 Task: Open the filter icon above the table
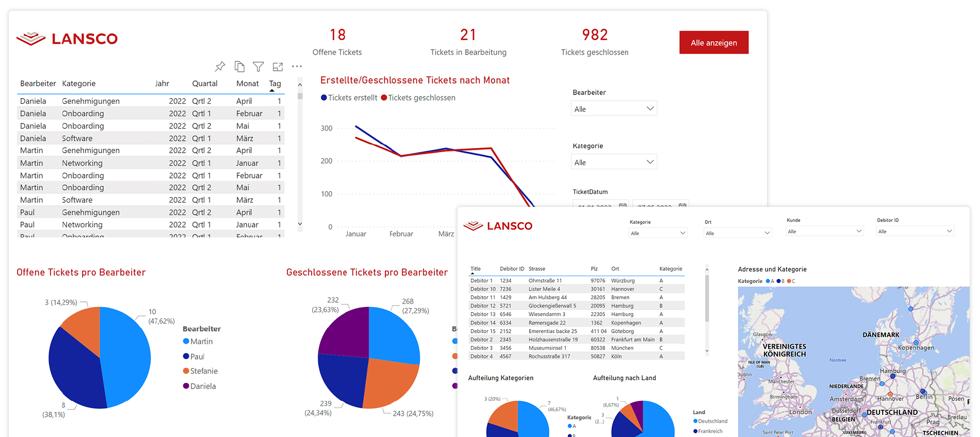pyautogui.click(x=258, y=67)
